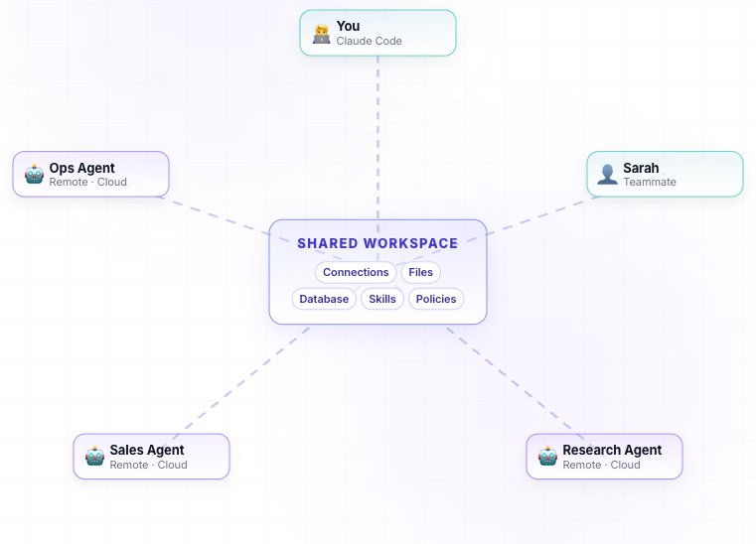756x544 pixels.
Task: Select the Database pill
Action: (324, 299)
